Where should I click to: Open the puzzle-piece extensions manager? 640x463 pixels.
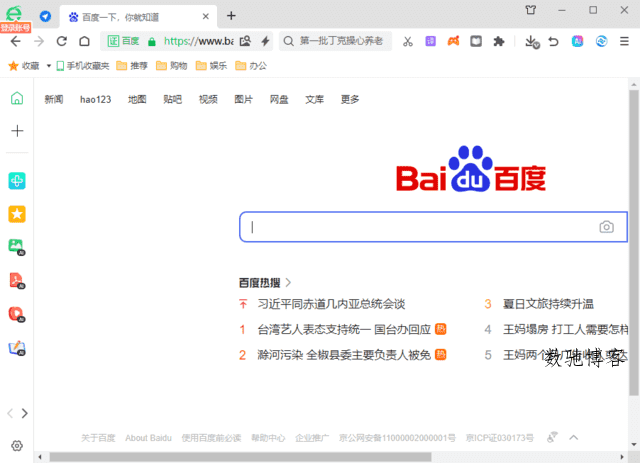click(x=498, y=41)
